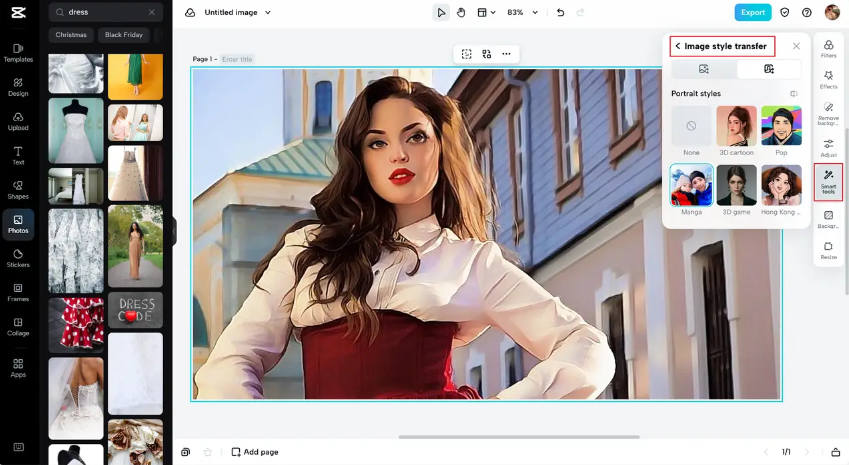Open the Text sidebar panel
This screenshot has height=465, width=849.
(x=18, y=156)
